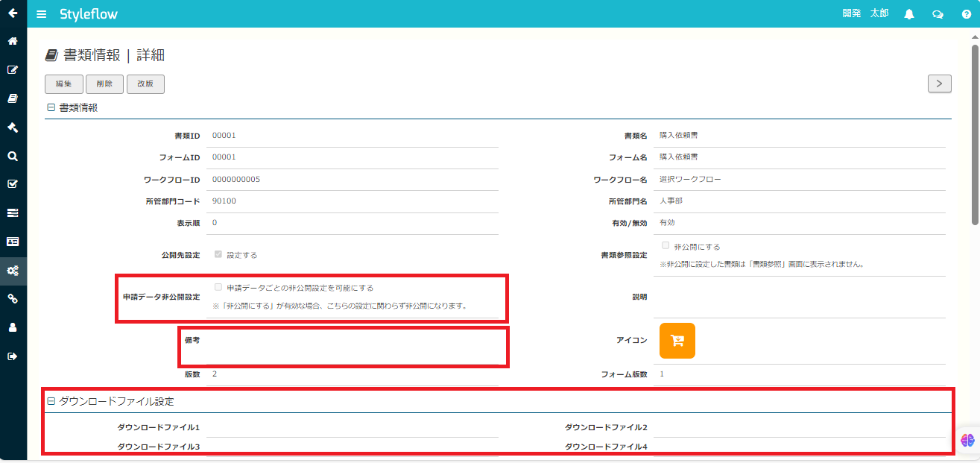This screenshot has height=463, width=980.
Task: Toggle the 非公開にする checkbox
Action: (x=666, y=245)
